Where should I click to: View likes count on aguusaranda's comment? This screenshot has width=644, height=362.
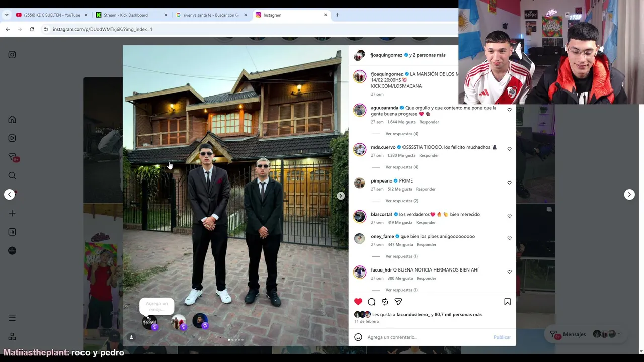401,122
